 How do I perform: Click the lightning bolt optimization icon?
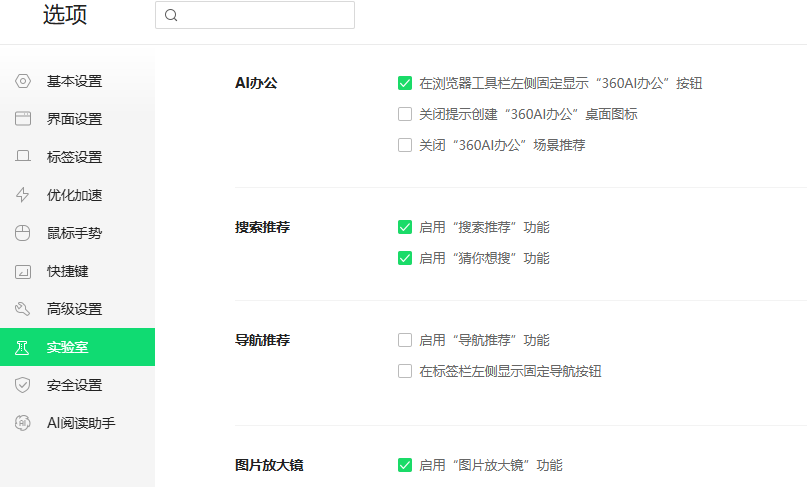22,195
